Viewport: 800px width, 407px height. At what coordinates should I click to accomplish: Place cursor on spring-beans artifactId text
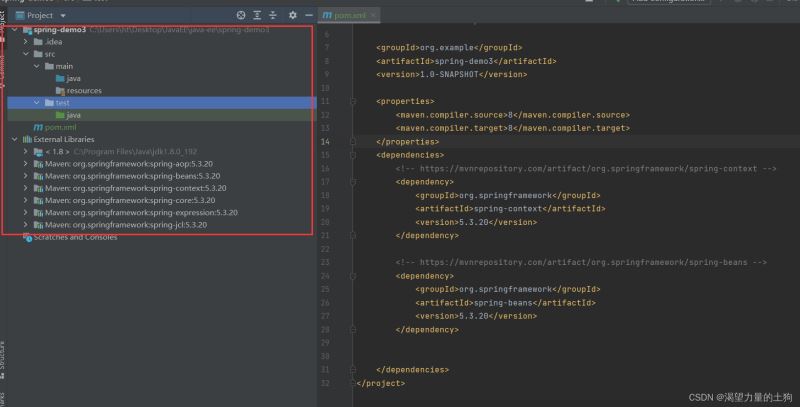point(503,303)
